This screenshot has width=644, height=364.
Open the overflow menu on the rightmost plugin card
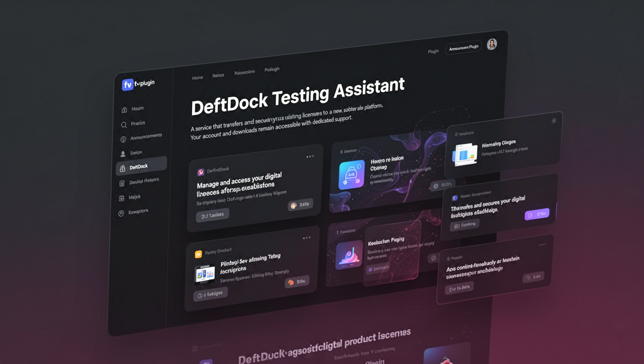543,244
